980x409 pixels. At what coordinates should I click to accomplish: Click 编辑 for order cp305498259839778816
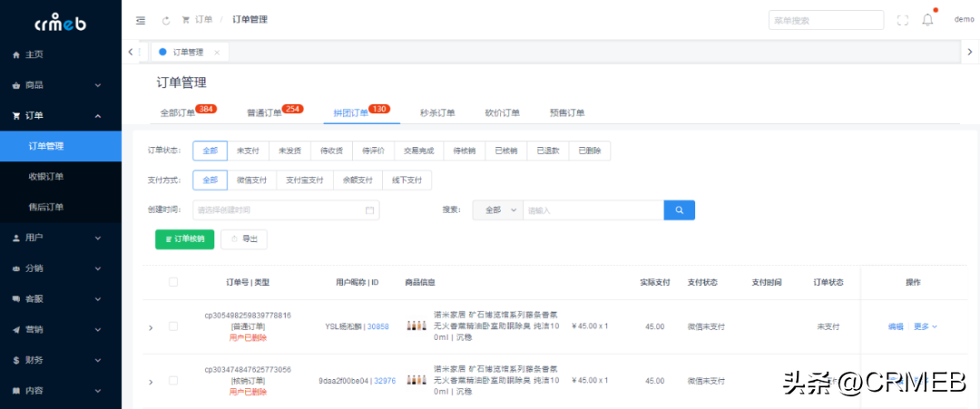(x=896, y=326)
